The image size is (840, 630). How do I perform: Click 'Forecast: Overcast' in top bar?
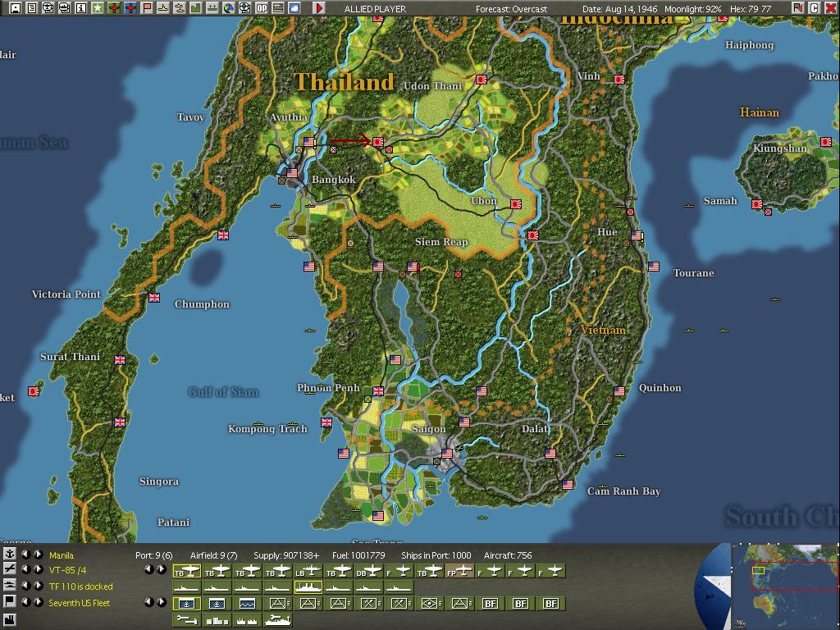tap(512, 9)
